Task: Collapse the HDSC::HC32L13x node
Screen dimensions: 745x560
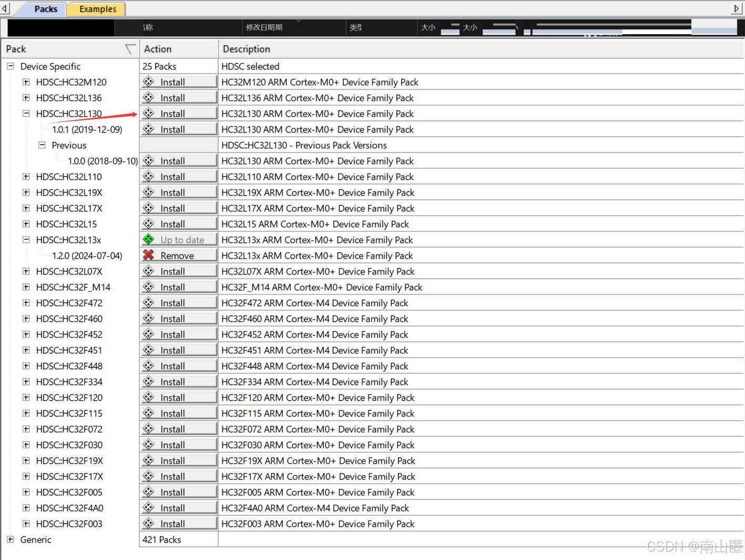Action: pyautogui.click(x=26, y=240)
